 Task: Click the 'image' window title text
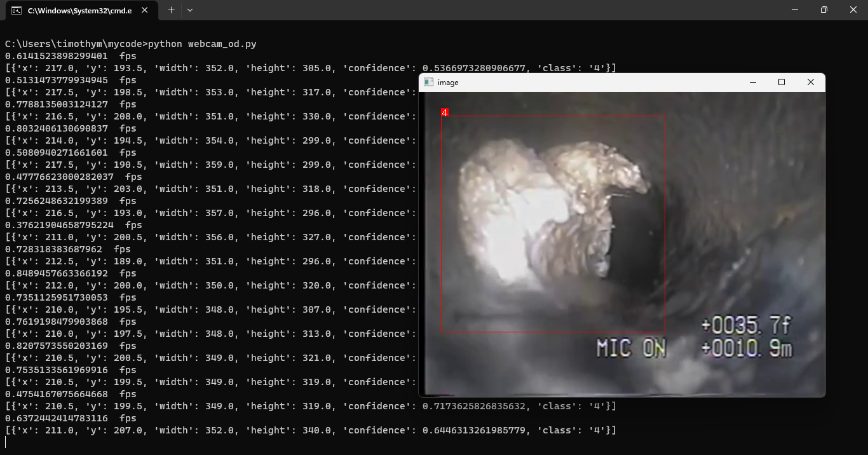448,83
